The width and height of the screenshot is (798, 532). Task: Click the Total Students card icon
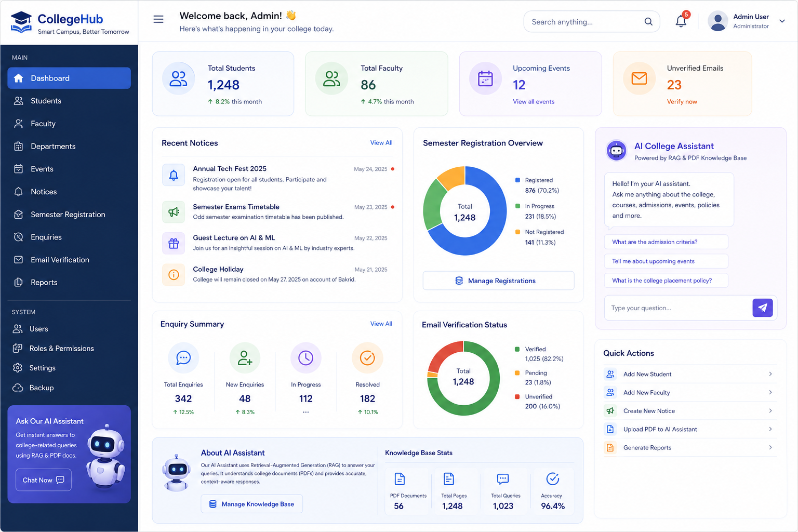[x=178, y=78]
